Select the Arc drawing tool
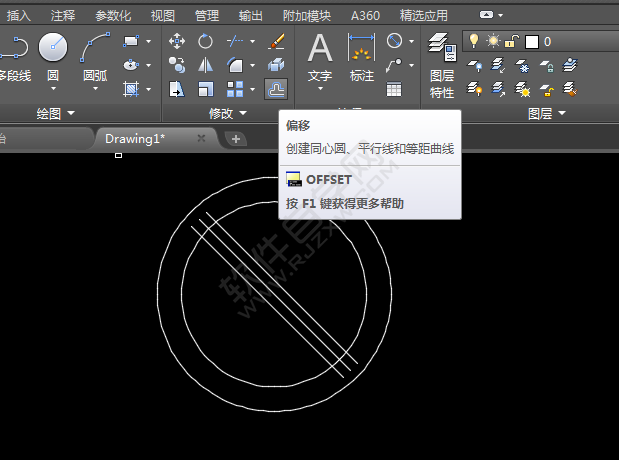Image resolution: width=619 pixels, height=460 pixels. [95, 47]
